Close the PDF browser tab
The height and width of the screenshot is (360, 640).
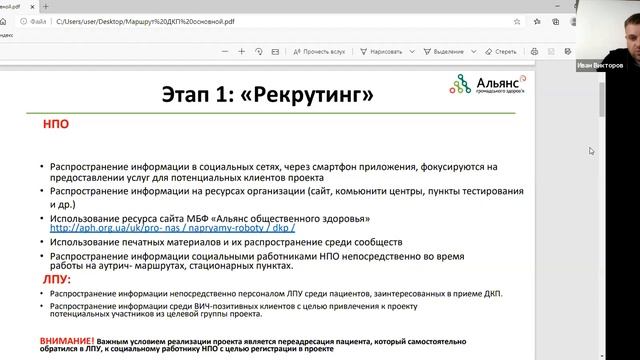(32, 7)
